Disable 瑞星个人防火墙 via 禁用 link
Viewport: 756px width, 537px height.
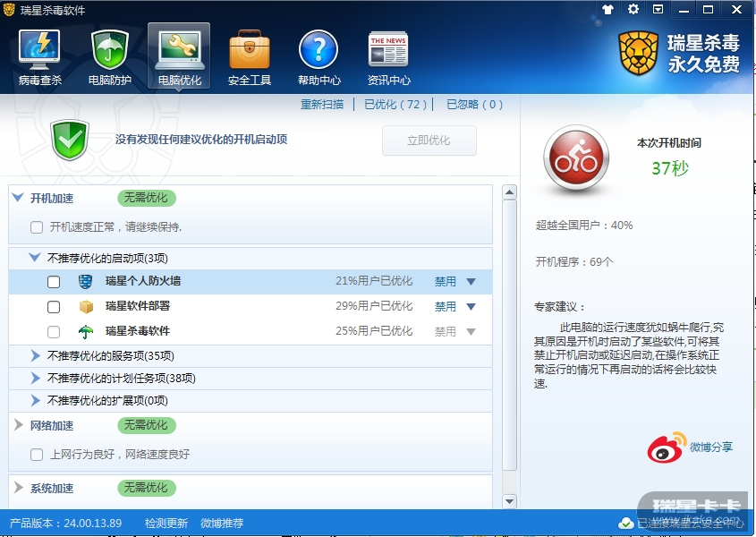click(x=445, y=281)
